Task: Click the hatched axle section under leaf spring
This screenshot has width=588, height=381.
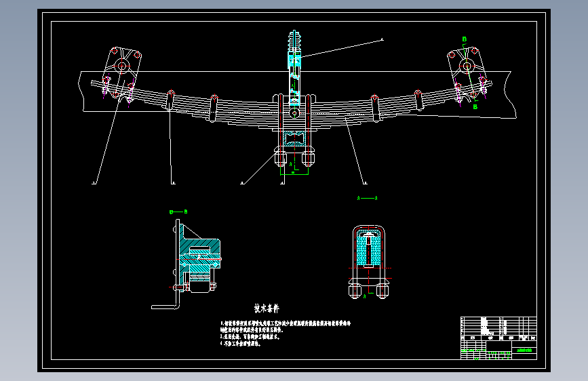Action: click(x=294, y=138)
